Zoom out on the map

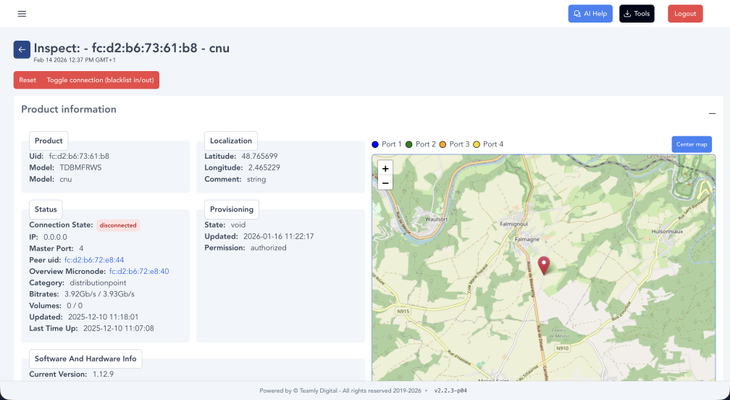coord(385,184)
